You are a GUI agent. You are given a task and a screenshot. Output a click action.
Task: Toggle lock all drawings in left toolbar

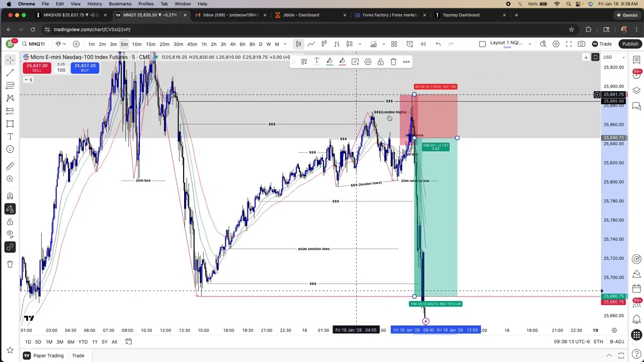[10, 222]
